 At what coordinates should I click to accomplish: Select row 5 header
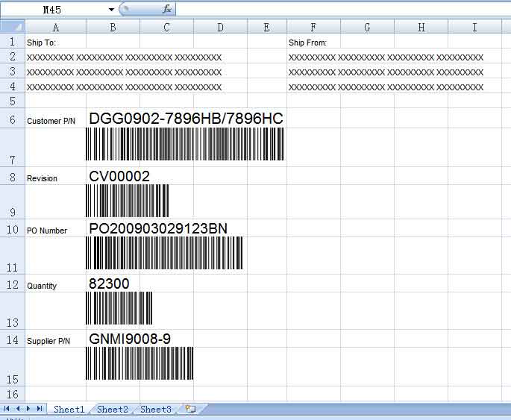pos(13,101)
